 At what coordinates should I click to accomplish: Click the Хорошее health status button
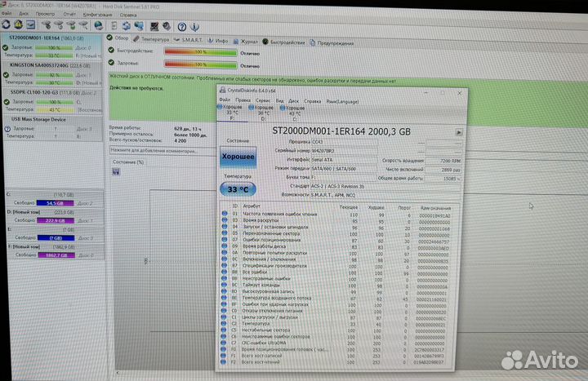coord(238,157)
